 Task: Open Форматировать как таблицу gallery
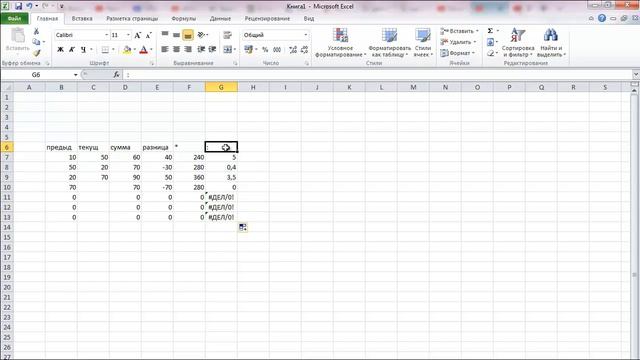(389, 42)
